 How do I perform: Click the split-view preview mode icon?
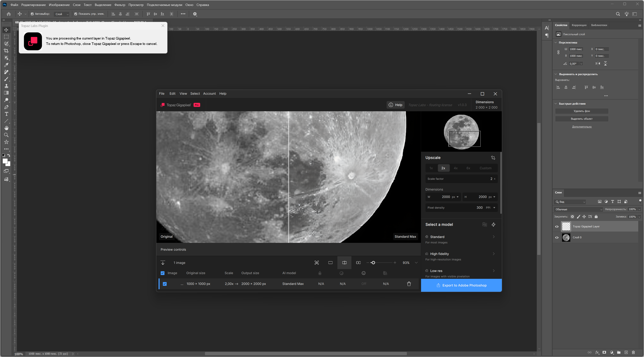point(344,263)
